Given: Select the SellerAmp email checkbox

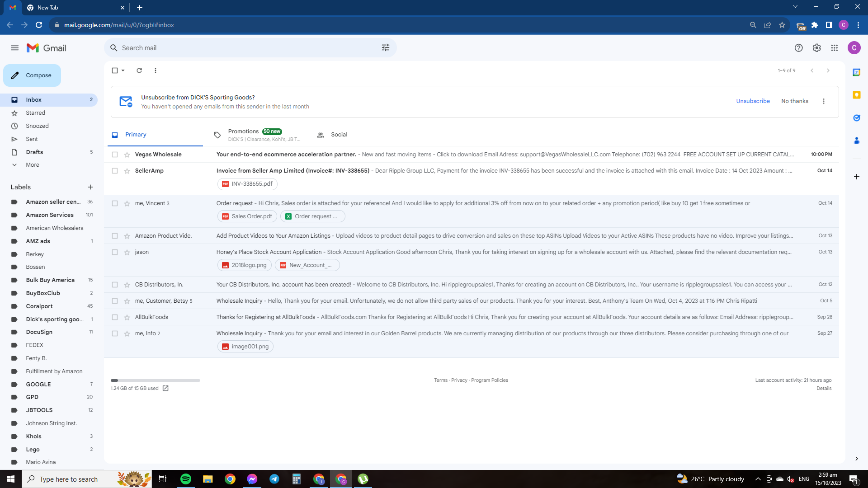Looking at the screenshot, I should [115, 171].
